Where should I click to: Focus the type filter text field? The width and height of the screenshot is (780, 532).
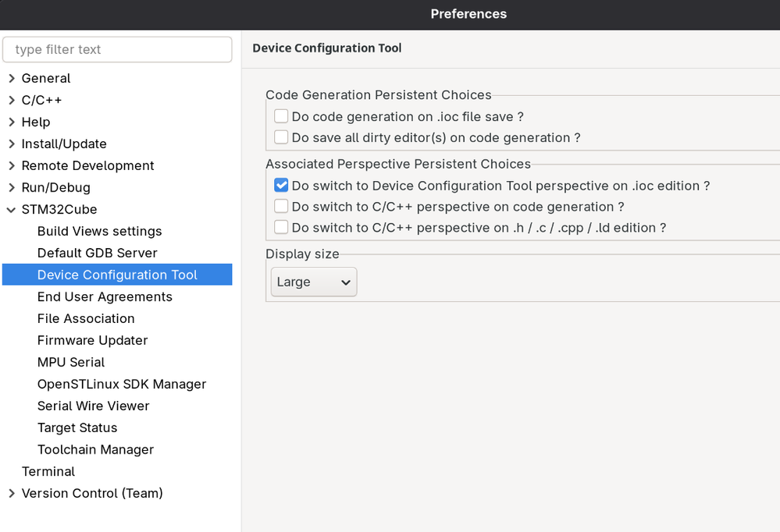pos(117,49)
